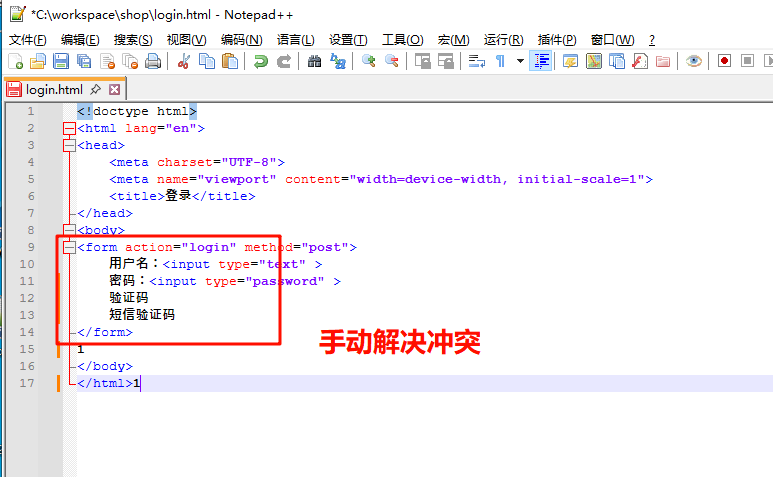Toggle synchronize horizontal scrolling icon
Screen dimensions: 773x477
pos(446,62)
